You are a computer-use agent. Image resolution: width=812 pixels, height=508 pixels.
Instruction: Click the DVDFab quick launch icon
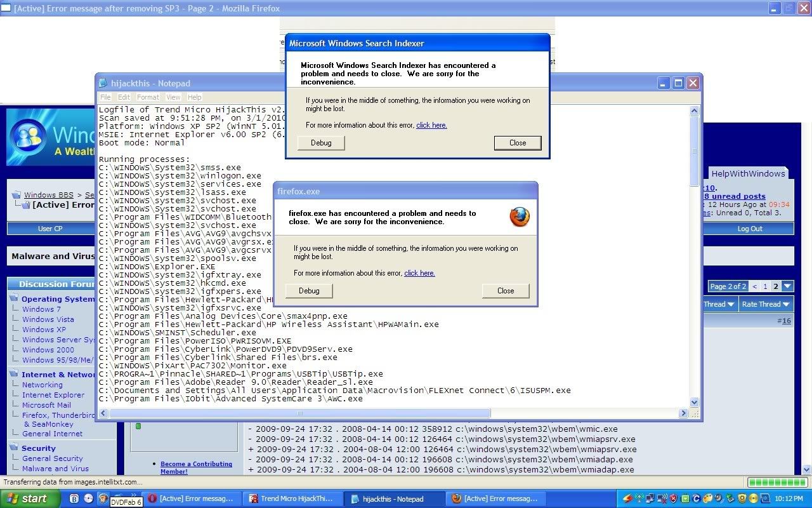pyautogui.click(x=103, y=498)
